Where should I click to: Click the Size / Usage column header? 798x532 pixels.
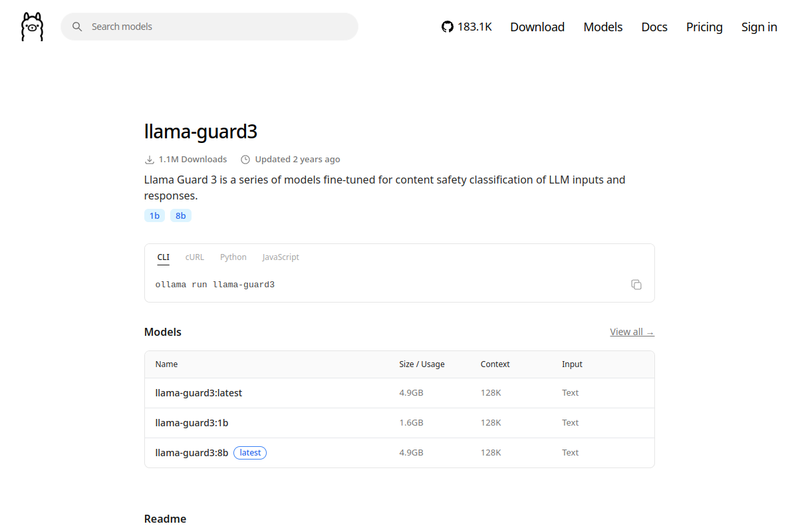pos(422,364)
